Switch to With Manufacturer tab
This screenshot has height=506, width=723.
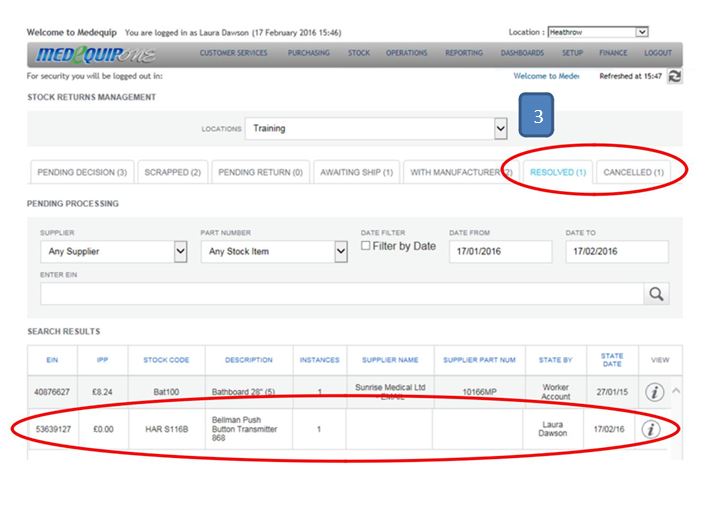tap(461, 172)
